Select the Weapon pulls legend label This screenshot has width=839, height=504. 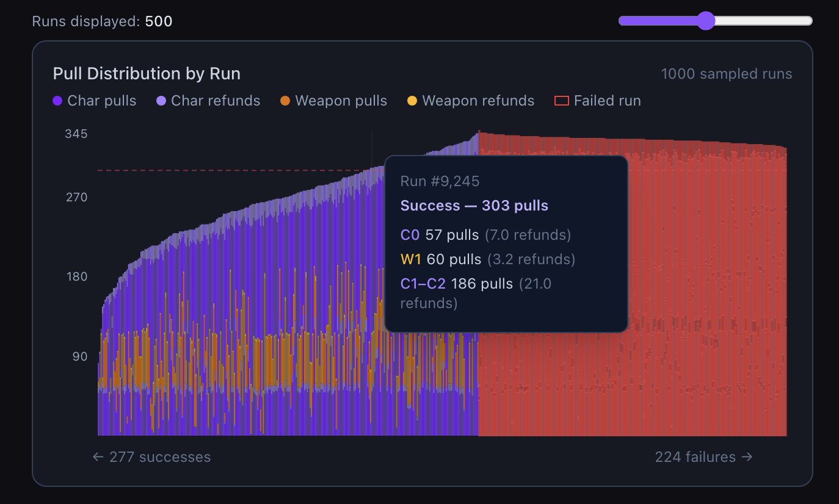coord(341,101)
